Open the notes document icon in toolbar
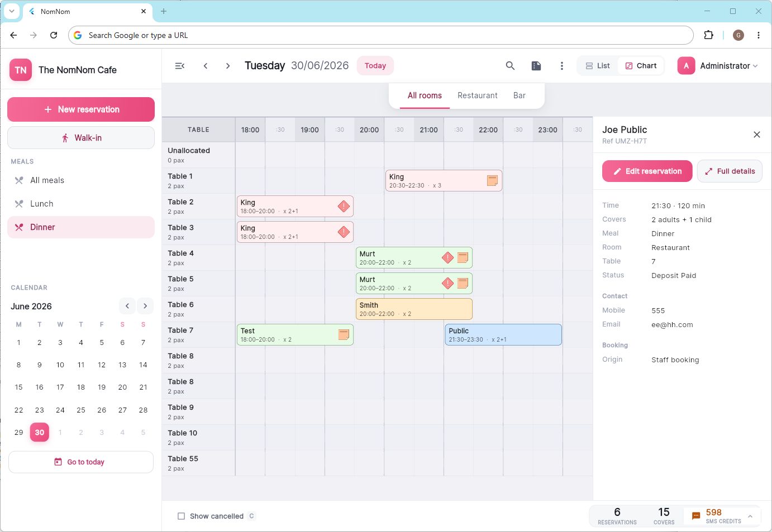This screenshot has width=772, height=532. pyautogui.click(x=536, y=66)
